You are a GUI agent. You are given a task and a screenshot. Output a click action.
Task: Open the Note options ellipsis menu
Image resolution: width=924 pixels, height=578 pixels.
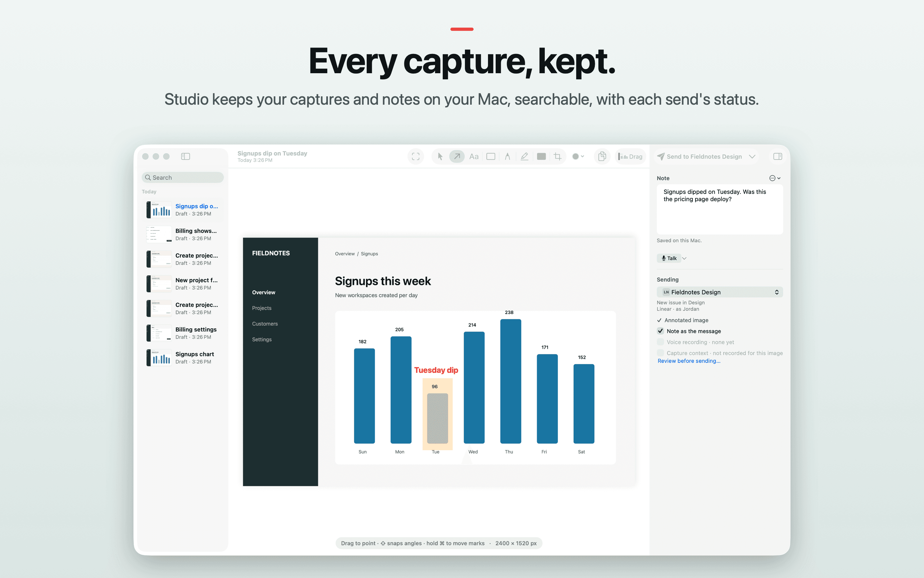[775, 178]
